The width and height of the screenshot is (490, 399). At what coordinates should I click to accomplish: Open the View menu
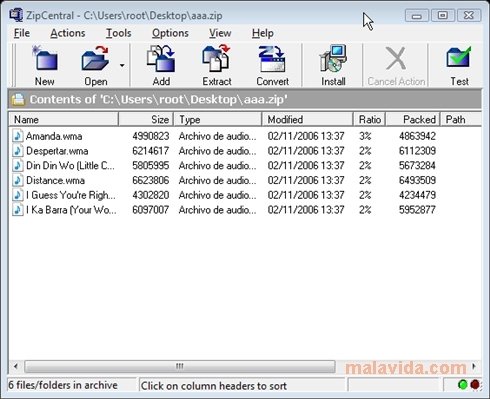[220, 33]
